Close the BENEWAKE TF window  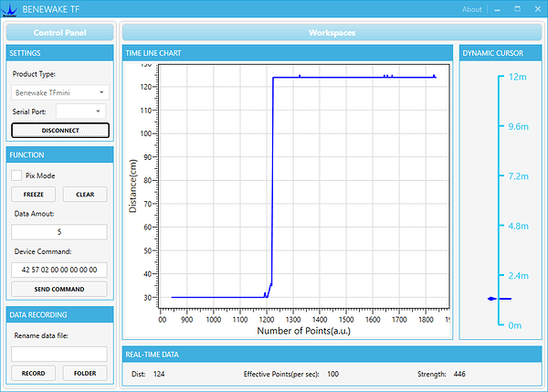(538, 9)
